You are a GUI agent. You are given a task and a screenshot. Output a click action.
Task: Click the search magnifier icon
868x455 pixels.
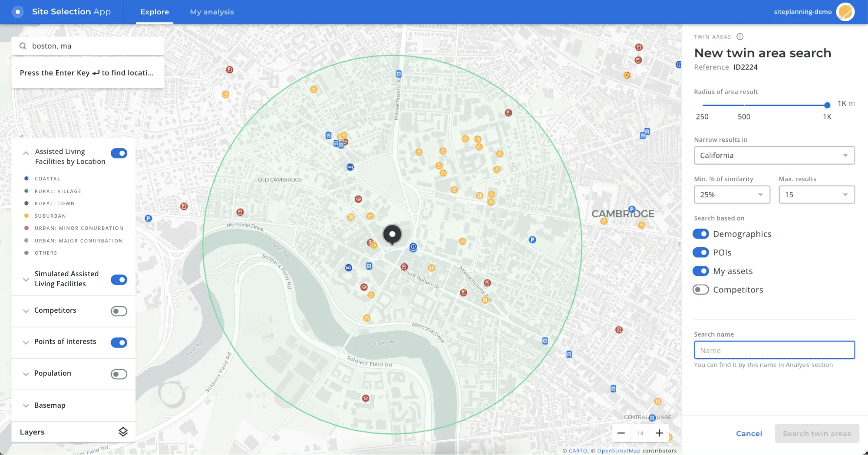[23, 46]
